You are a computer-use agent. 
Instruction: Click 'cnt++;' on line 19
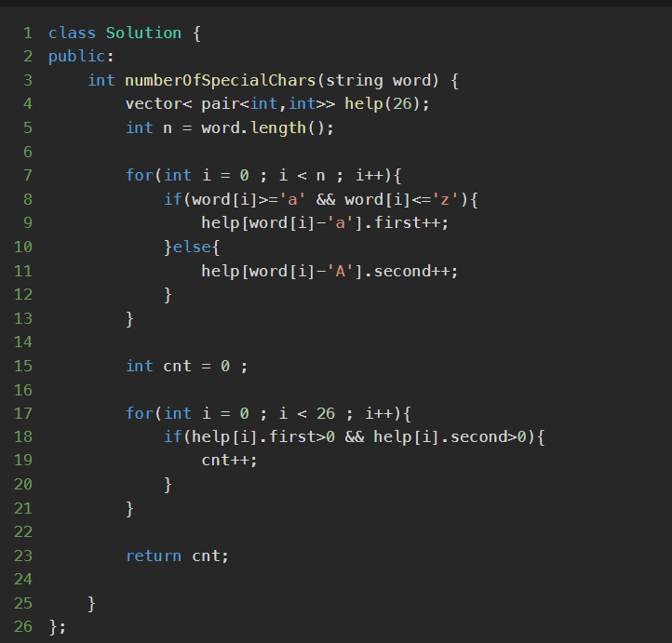[x=229, y=461]
